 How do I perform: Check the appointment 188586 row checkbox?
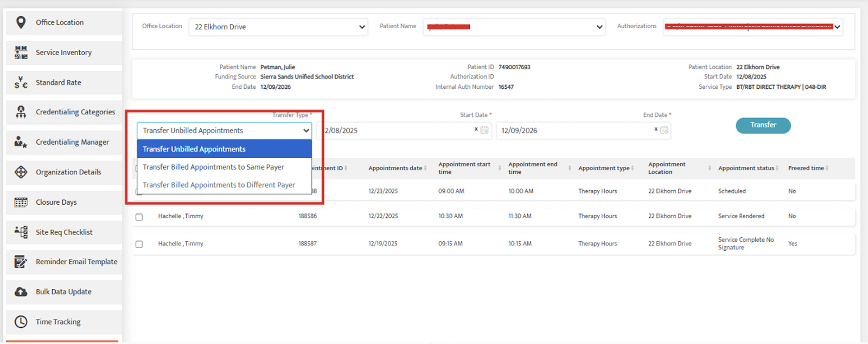click(x=139, y=217)
